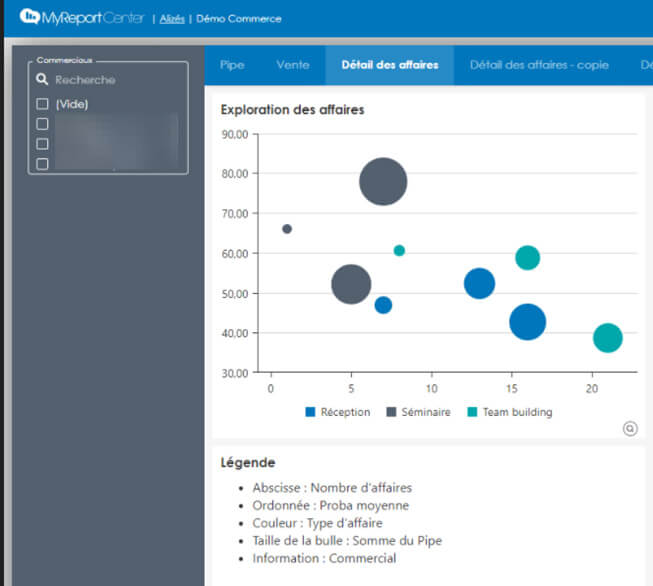
Task: Check the first checkbox below (Vide)
Action: click(x=42, y=124)
